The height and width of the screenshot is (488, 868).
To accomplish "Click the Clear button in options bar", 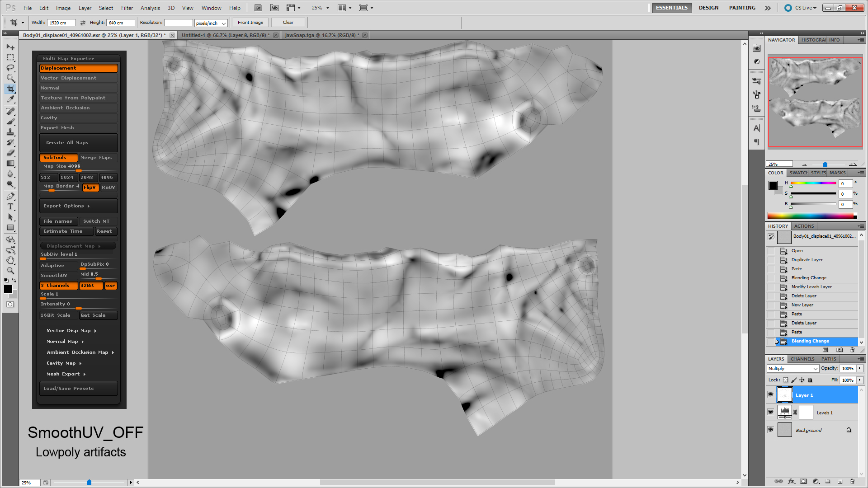I will click(x=288, y=23).
